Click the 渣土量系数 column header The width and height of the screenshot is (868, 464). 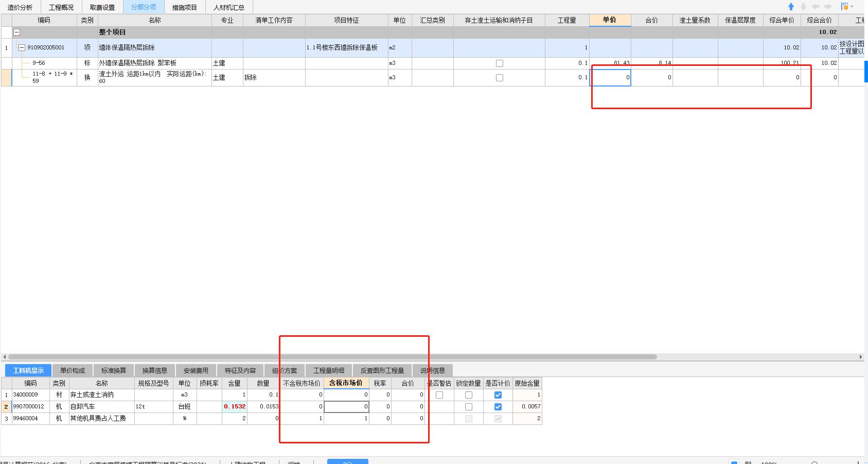[x=695, y=20]
